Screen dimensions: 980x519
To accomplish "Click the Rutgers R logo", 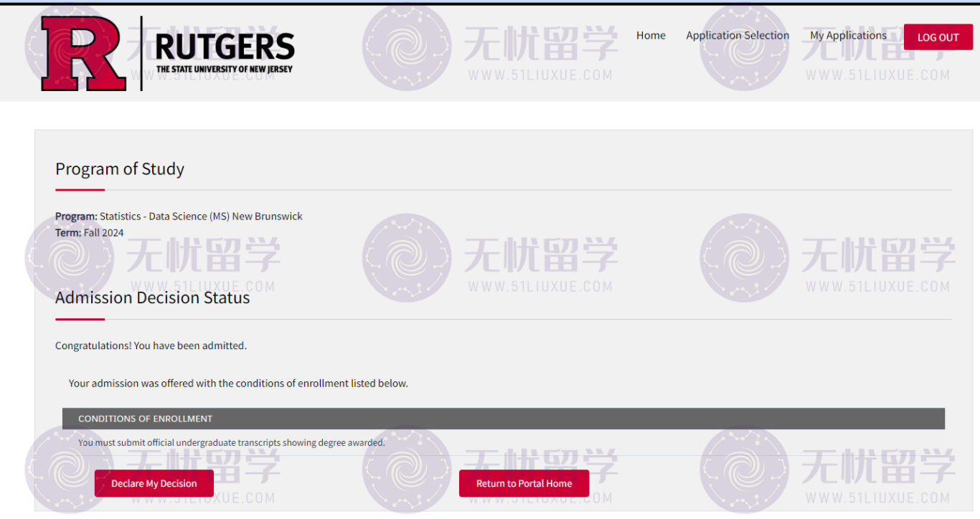I will click(x=83, y=53).
